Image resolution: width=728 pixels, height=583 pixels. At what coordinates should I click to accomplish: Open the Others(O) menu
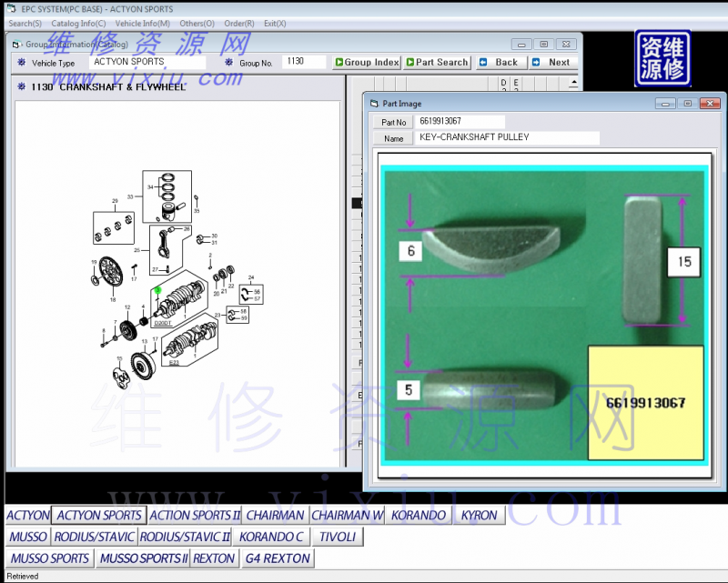[x=197, y=24]
